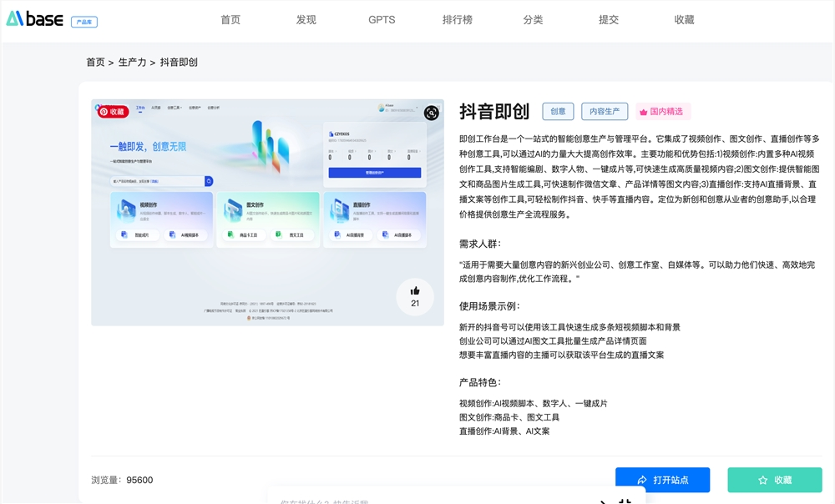Select 首页 in the top navigation
835x504 pixels.
pyautogui.click(x=230, y=19)
